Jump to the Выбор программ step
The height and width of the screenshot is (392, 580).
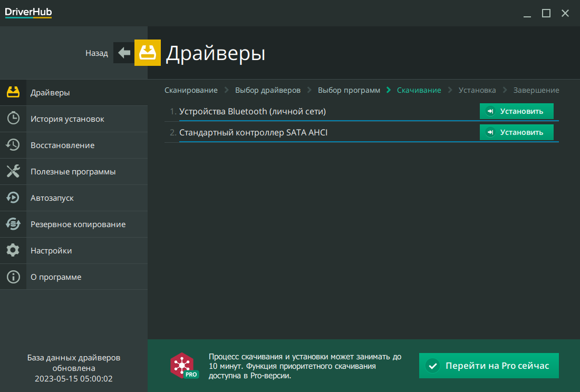(x=349, y=90)
